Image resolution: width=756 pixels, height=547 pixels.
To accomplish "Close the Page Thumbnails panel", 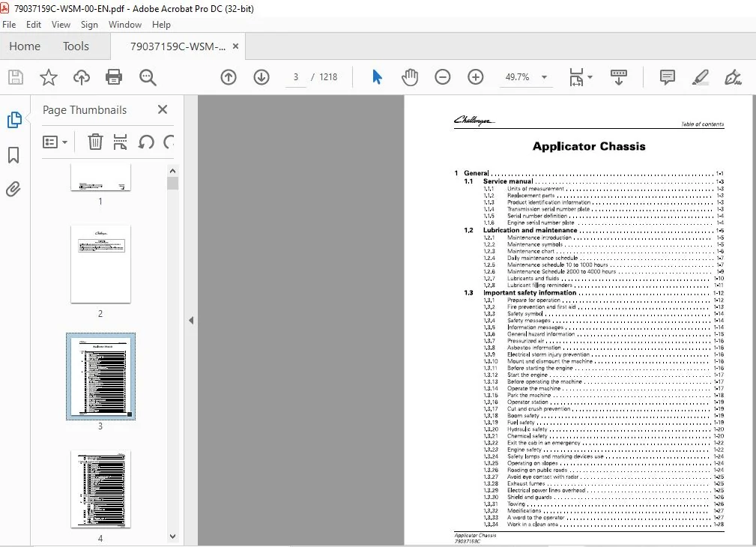I will 163,109.
